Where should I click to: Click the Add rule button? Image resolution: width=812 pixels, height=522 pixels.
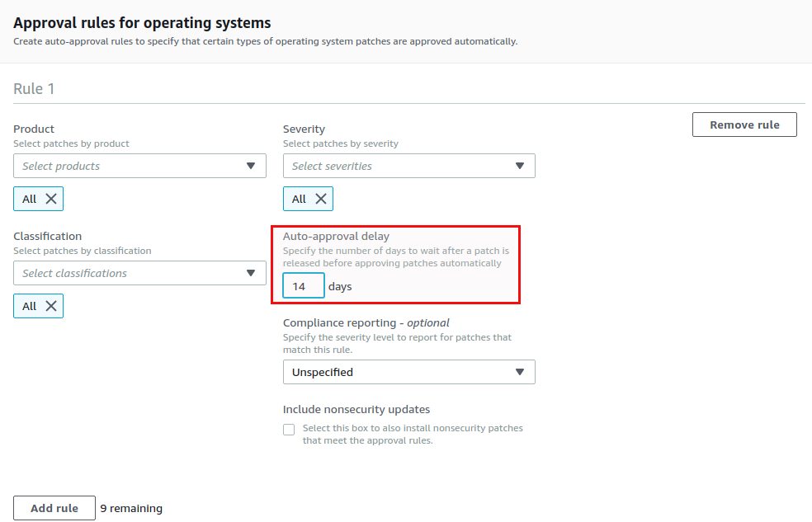coord(54,508)
